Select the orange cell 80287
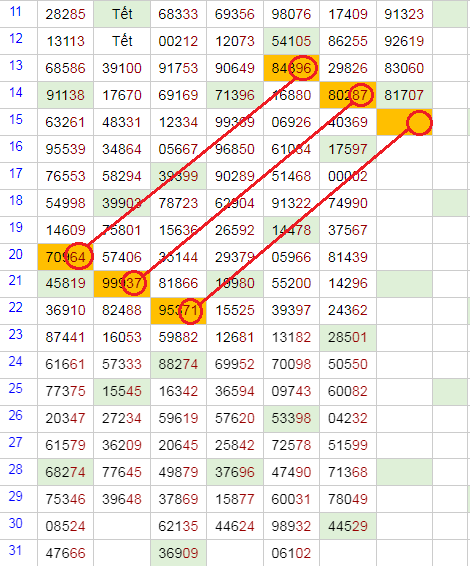The height and width of the screenshot is (566, 470). point(348,95)
